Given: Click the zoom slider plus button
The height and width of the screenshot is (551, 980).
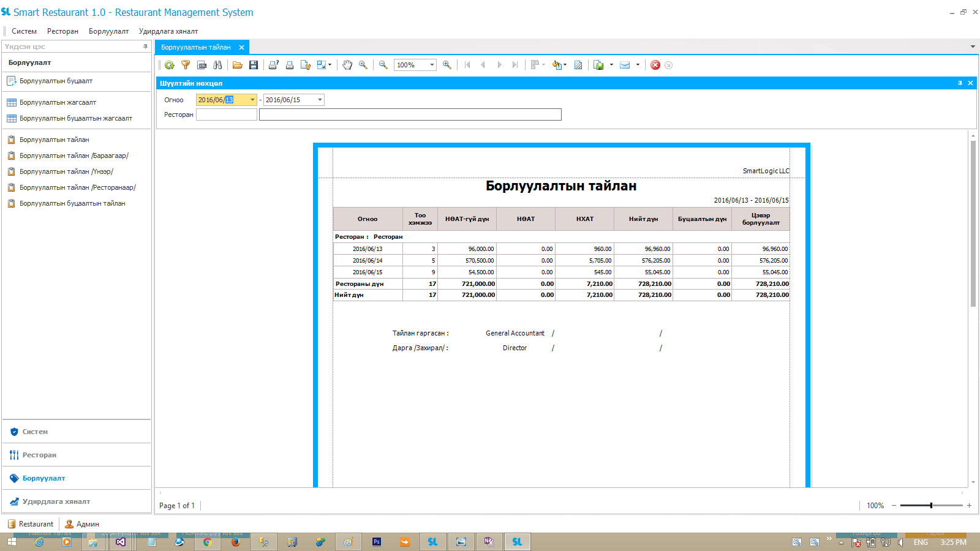Looking at the screenshot, I should [969, 505].
